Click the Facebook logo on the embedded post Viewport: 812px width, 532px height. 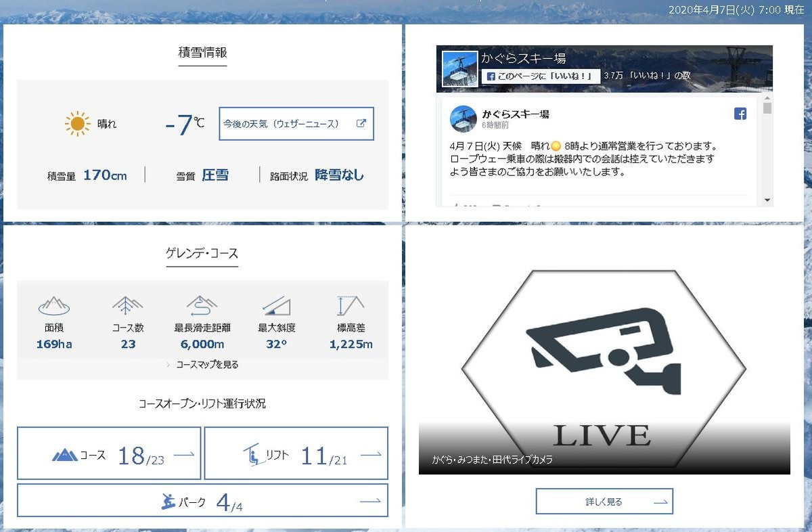coord(740,113)
